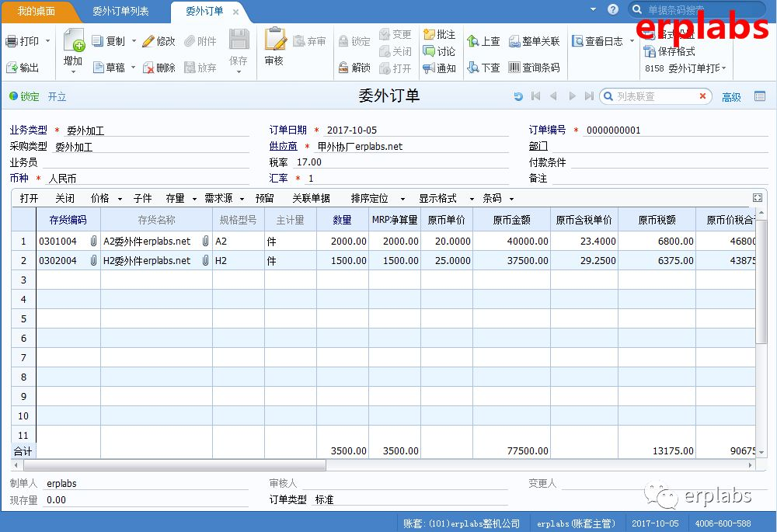Go to the next record arrow
The image size is (777, 532).
click(573, 96)
